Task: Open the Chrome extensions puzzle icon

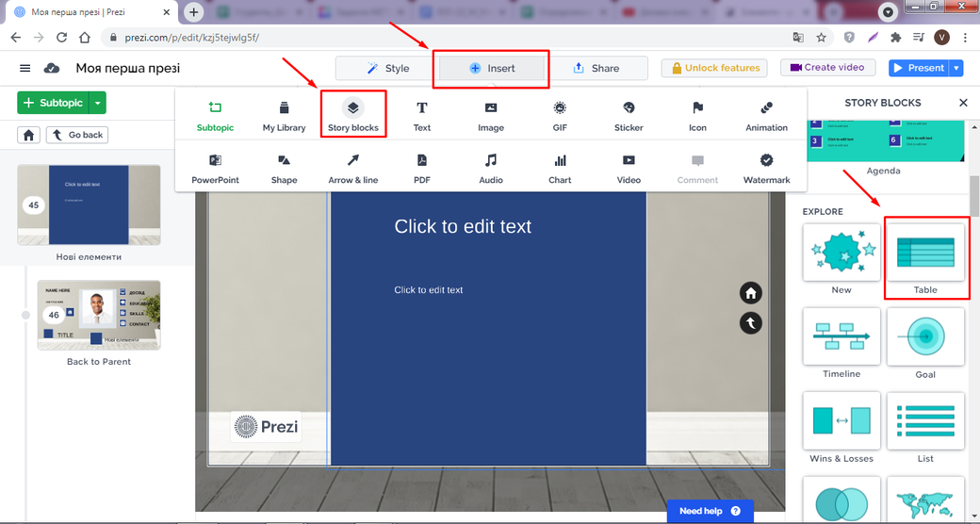Action: click(x=895, y=38)
